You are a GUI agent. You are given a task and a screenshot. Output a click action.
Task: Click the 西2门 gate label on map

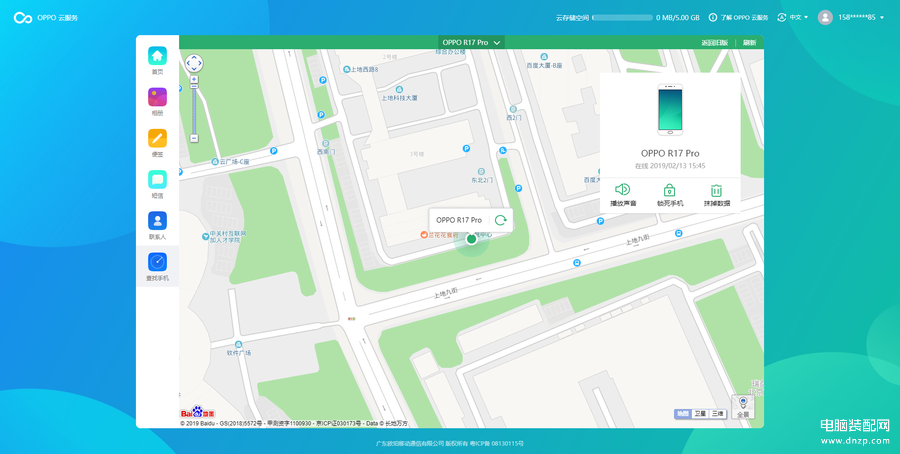[x=514, y=117]
